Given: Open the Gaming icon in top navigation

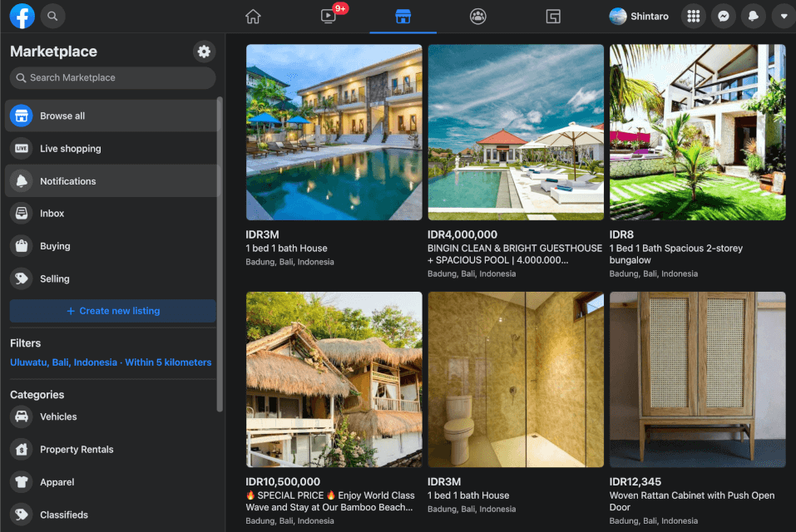Looking at the screenshot, I should point(552,17).
